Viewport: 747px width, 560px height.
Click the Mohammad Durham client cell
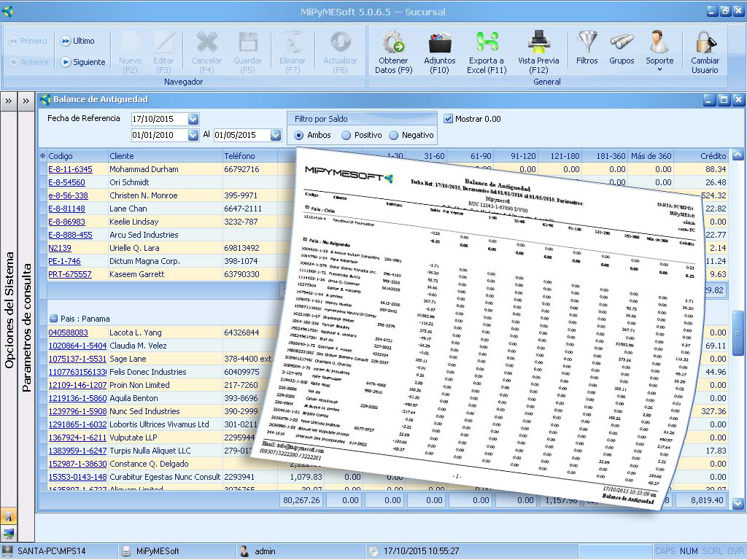165,169
